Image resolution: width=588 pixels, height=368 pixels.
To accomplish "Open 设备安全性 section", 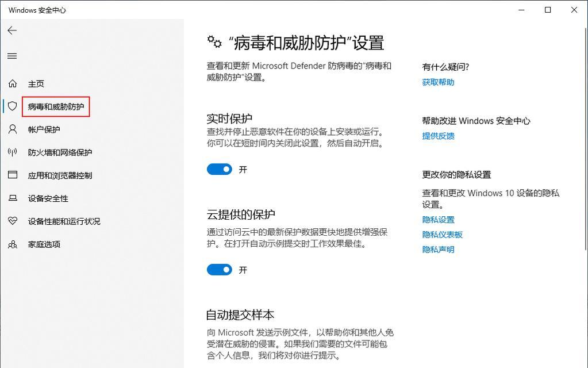I will (x=48, y=198).
